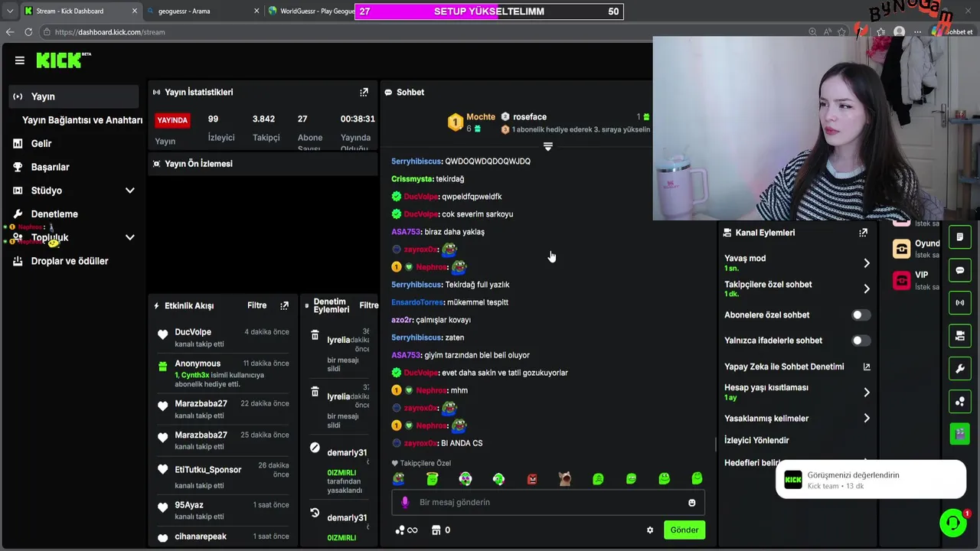Click trash icon on first lyrelia moderation entry
The width and height of the screenshot is (980, 551).
[315, 335]
